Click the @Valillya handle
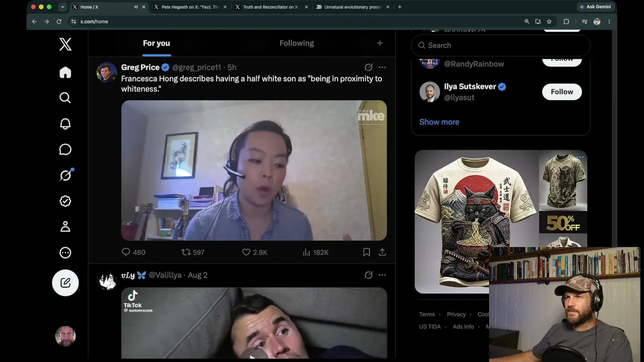The width and height of the screenshot is (644, 362). 165,275
